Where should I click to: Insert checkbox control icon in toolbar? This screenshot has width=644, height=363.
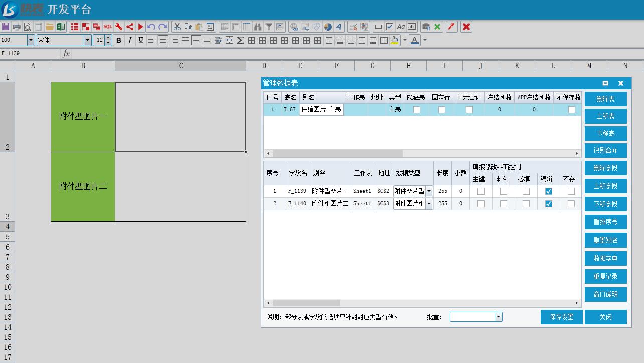coord(390,27)
